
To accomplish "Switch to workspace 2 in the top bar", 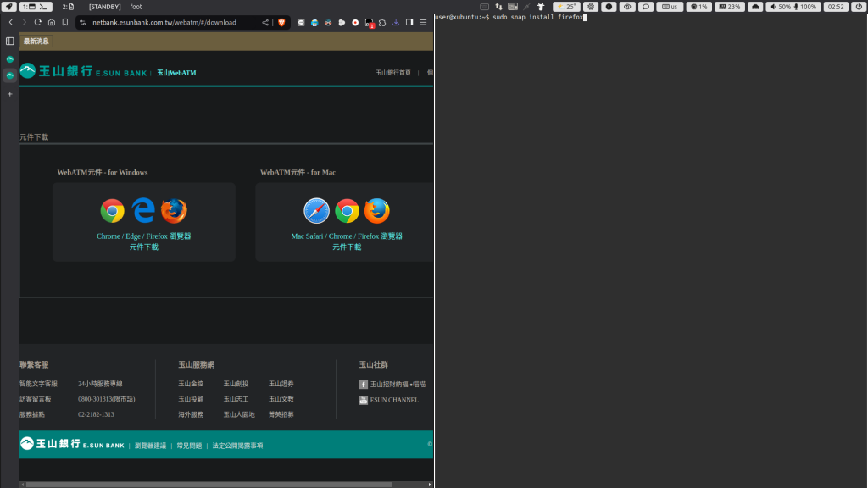I will tap(68, 7).
